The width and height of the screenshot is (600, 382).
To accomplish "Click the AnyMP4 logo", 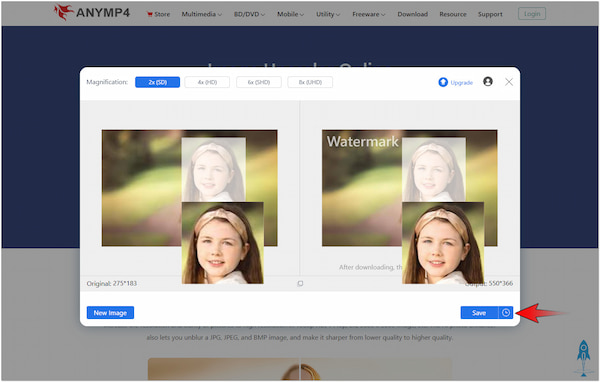I will tap(92, 13).
